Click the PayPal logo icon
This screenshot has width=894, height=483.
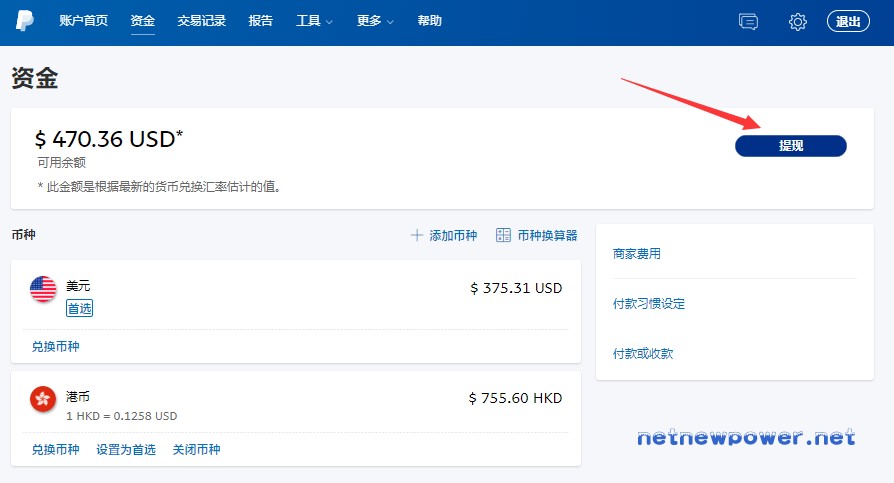[x=24, y=21]
